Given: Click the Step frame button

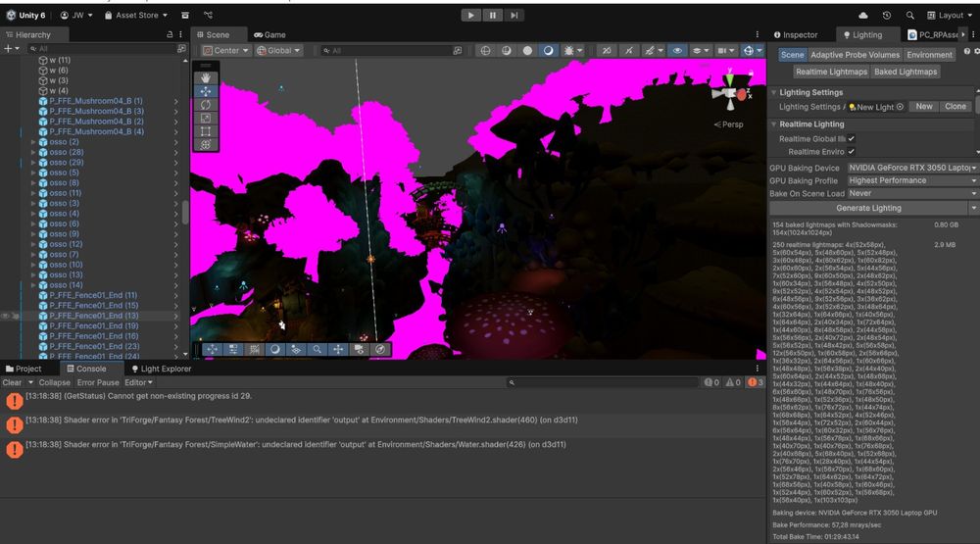Looking at the screenshot, I should click(514, 15).
